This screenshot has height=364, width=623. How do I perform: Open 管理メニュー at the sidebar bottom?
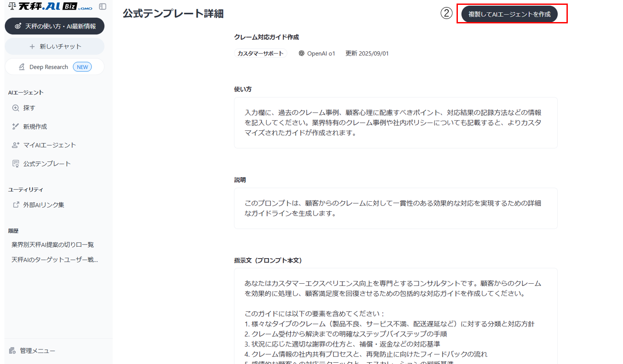pos(38,351)
